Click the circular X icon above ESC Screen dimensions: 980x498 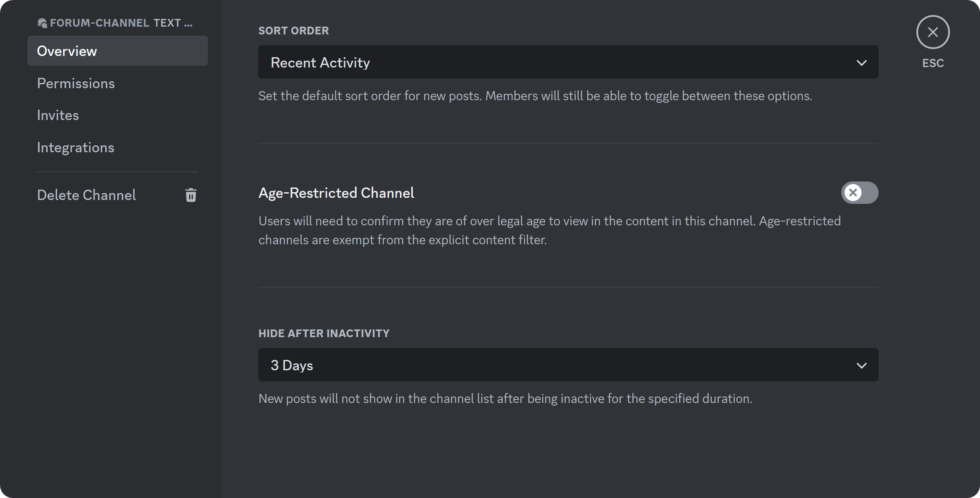click(932, 32)
